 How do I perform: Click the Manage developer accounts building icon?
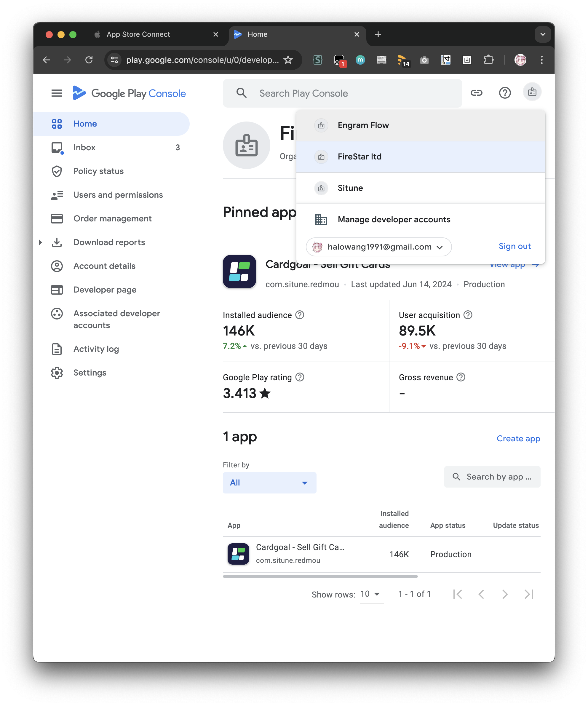point(321,220)
